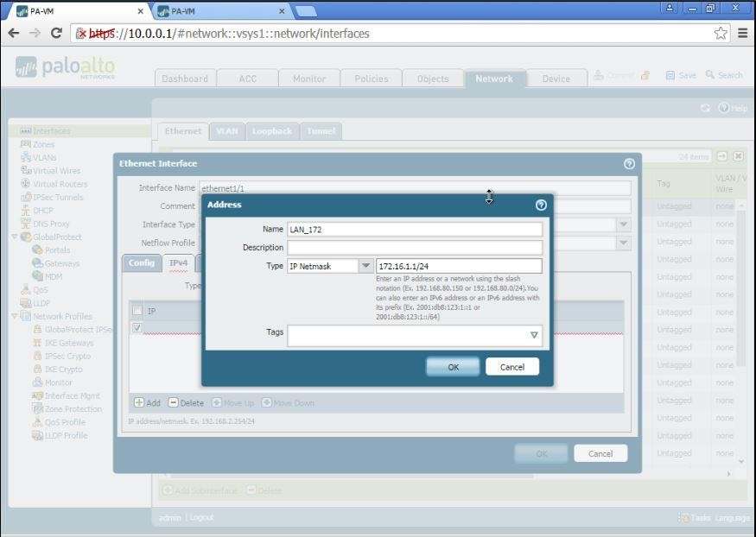Click the browser reload icon
Image resolution: width=756 pixels, height=537 pixels.
point(57,33)
